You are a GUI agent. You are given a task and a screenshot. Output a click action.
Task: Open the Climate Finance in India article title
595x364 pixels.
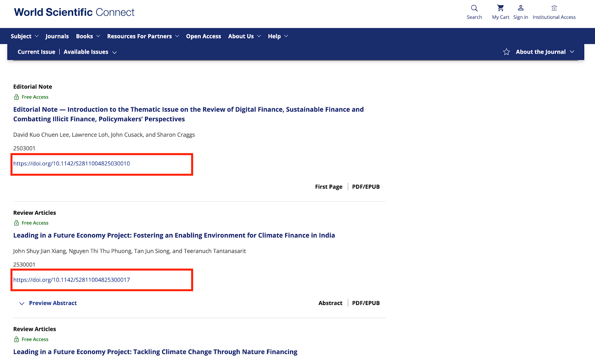pyautogui.click(x=174, y=235)
